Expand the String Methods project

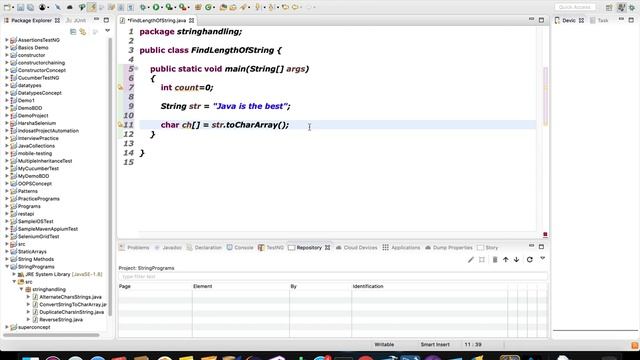[x=7, y=259]
